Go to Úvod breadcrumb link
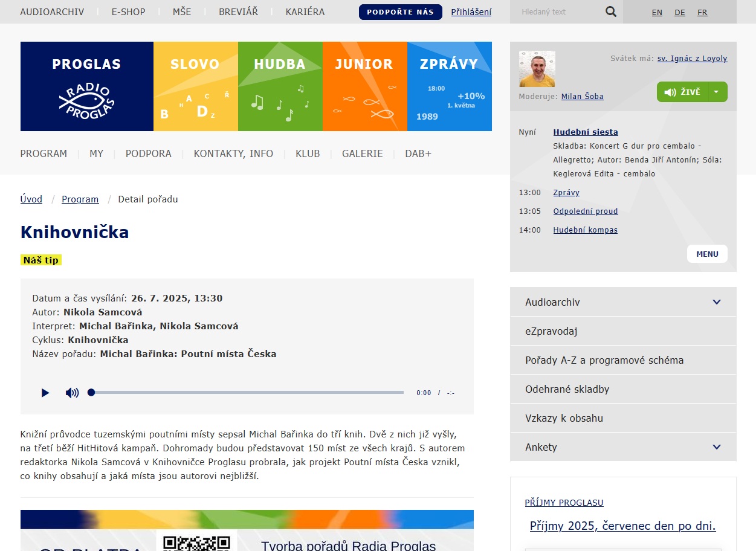 click(31, 199)
